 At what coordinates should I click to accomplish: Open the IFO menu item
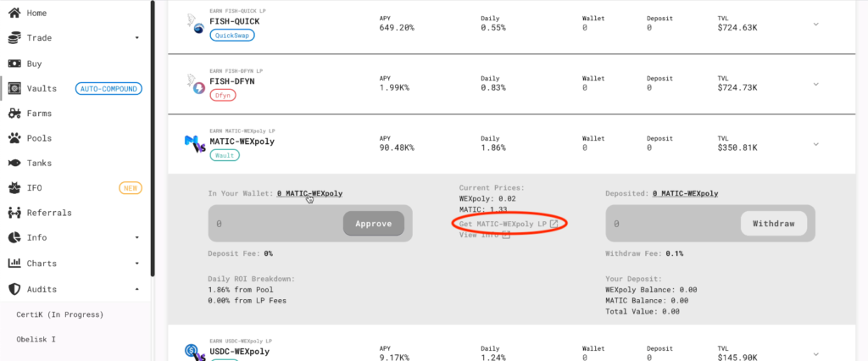[75, 187]
